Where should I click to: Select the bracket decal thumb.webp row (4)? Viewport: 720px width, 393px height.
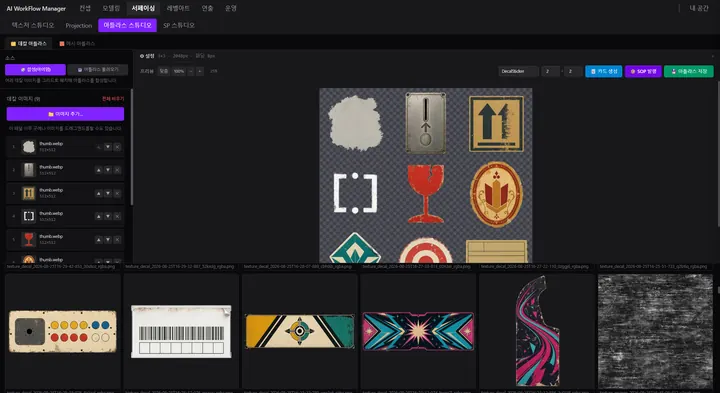point(65,216)
